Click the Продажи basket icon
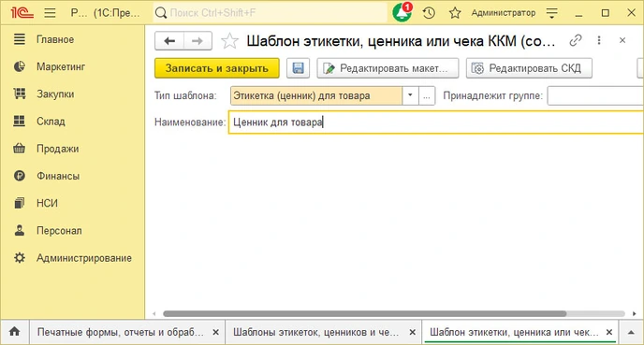This screenshot has height=345, width=644. [20, 148]
